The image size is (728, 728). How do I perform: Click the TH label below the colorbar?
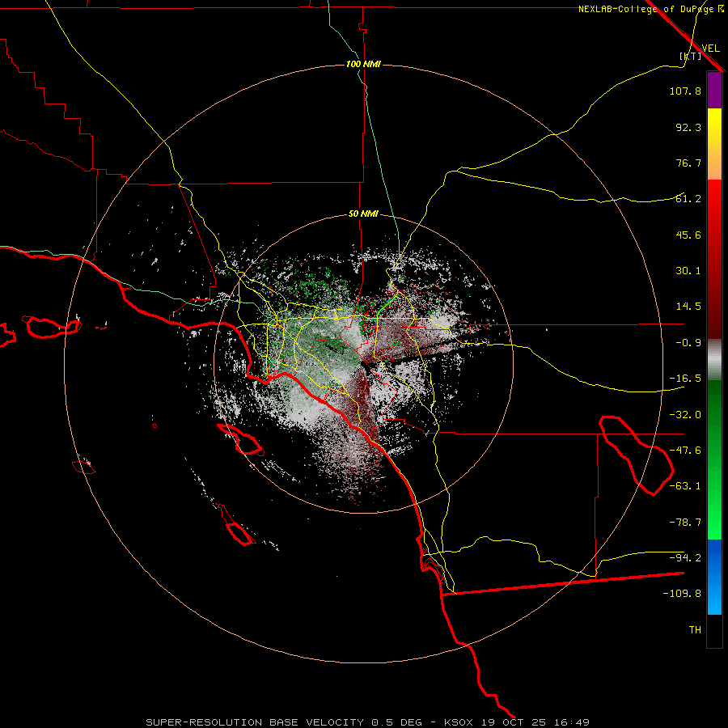[695, 629]
